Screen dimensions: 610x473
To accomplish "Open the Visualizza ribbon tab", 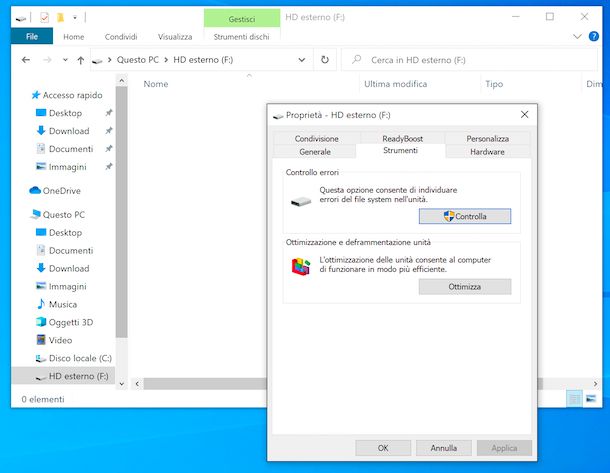I will (175, 37).
